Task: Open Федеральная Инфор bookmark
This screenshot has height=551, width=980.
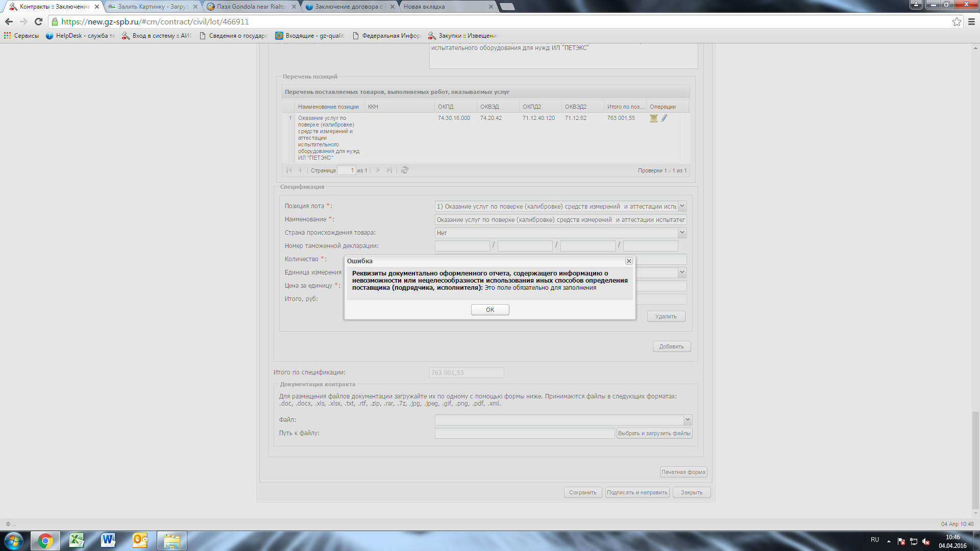Action: [386, 36]
